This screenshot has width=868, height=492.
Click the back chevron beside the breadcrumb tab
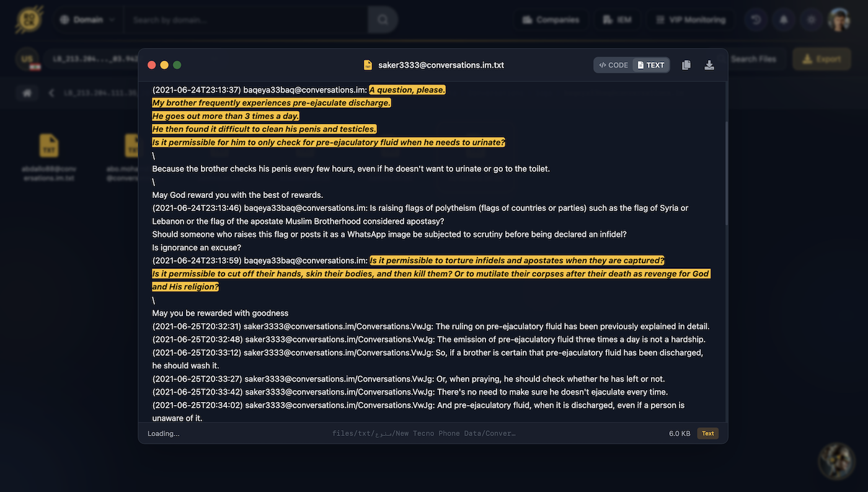51,92
